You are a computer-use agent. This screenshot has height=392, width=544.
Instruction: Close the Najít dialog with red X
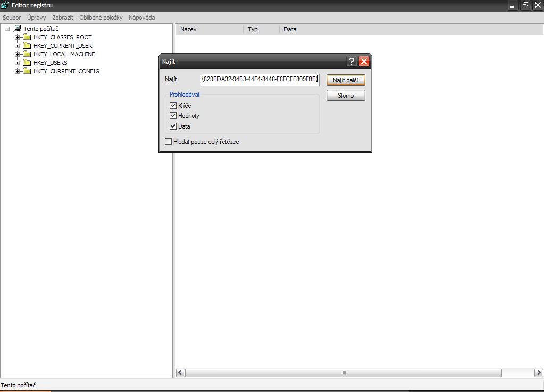pos(364,61)
